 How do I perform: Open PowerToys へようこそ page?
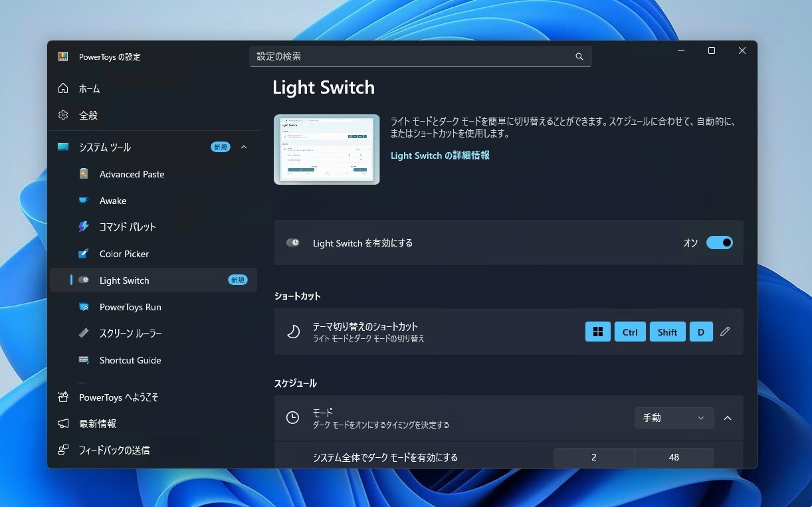153,397
